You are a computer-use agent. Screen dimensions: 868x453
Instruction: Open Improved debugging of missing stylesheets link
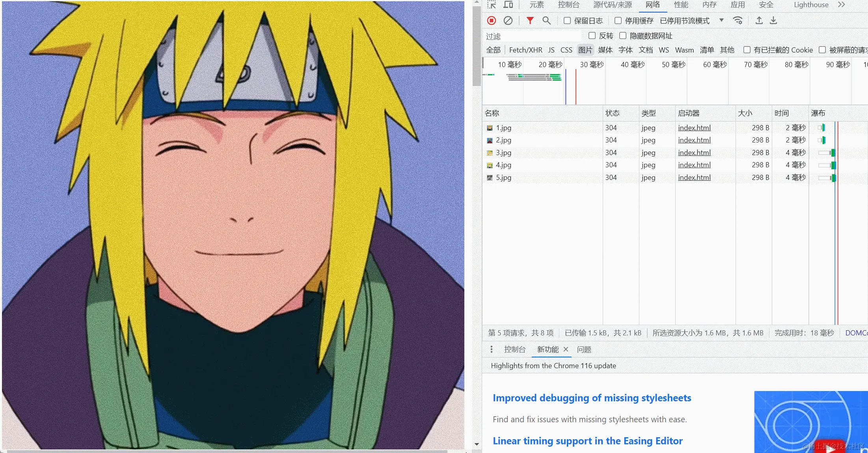click(592, 398)
